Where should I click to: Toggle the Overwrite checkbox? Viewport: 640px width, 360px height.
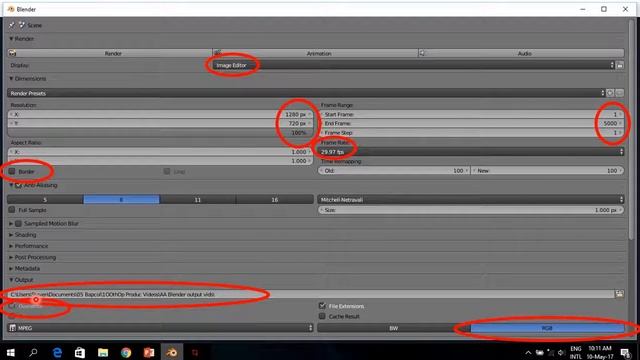click(x=12, y=306)
